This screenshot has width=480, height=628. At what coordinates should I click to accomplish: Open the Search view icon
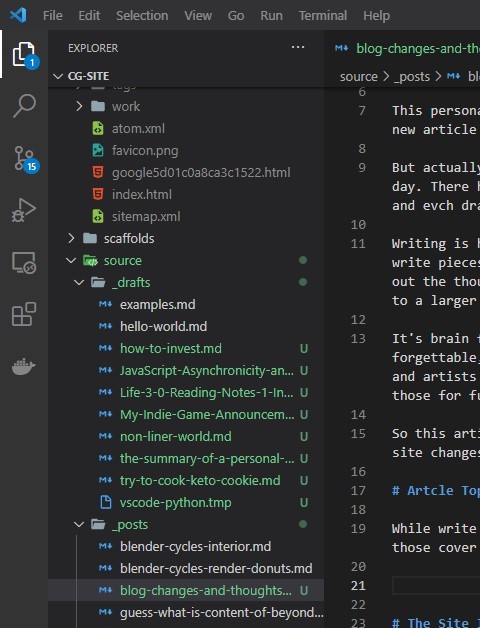(24, 106)
